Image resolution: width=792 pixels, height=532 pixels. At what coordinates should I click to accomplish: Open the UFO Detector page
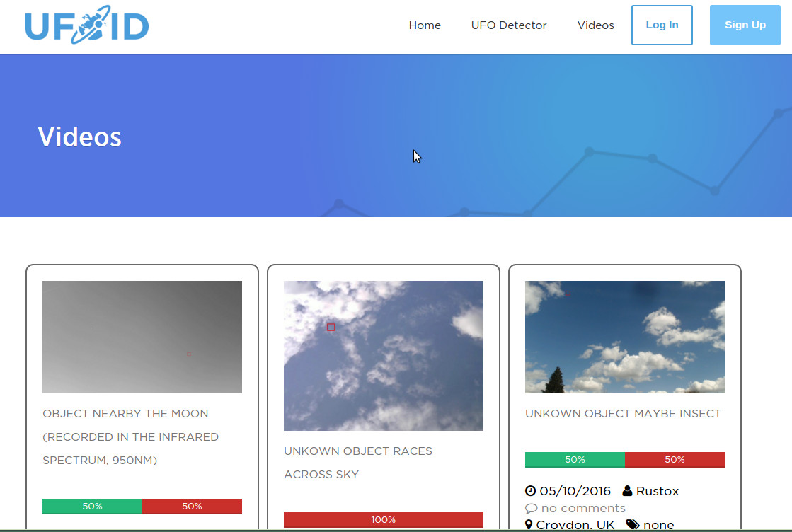[x=508, y=25]
